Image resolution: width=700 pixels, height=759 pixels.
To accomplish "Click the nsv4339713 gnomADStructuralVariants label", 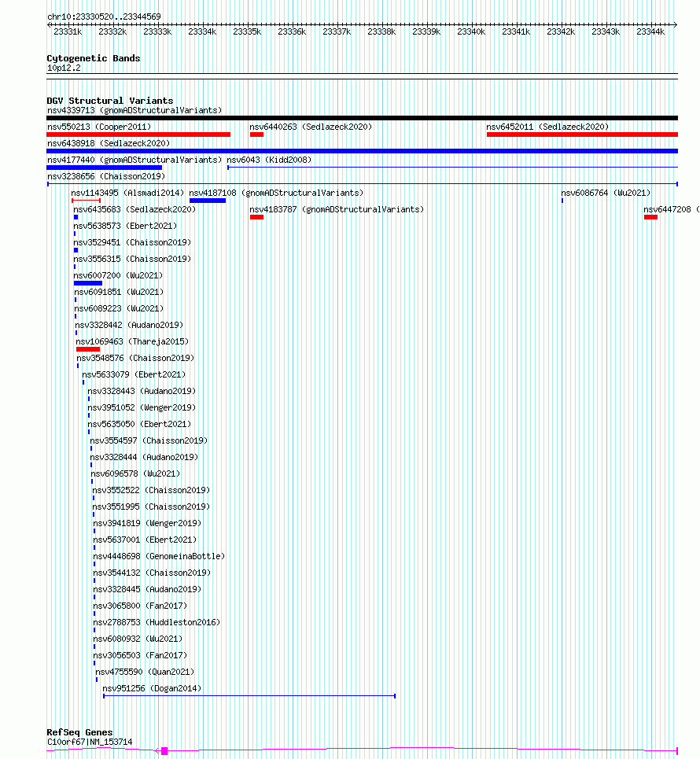I will tap(134, 110).
